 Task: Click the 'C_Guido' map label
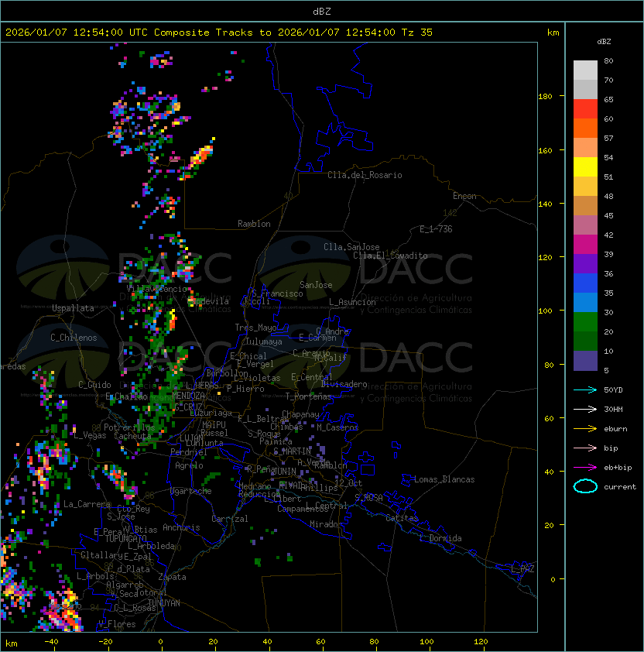(94, 385)
